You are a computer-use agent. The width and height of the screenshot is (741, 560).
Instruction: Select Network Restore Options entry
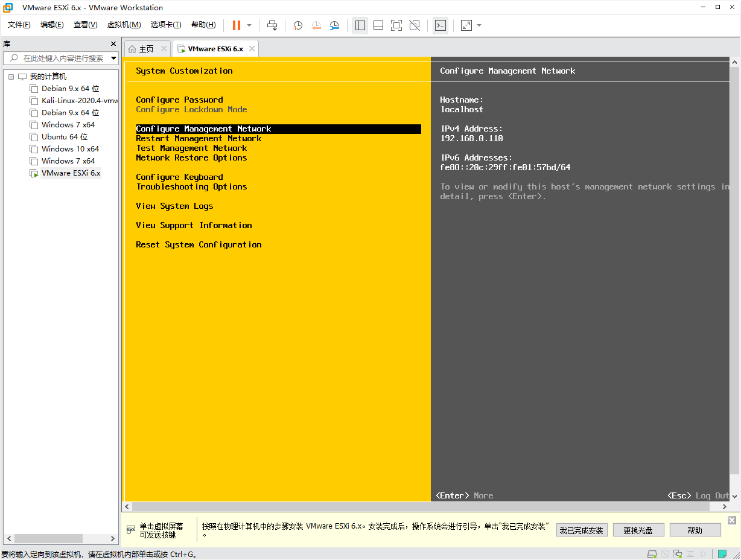pyautogui.click(x=191, y=157)
